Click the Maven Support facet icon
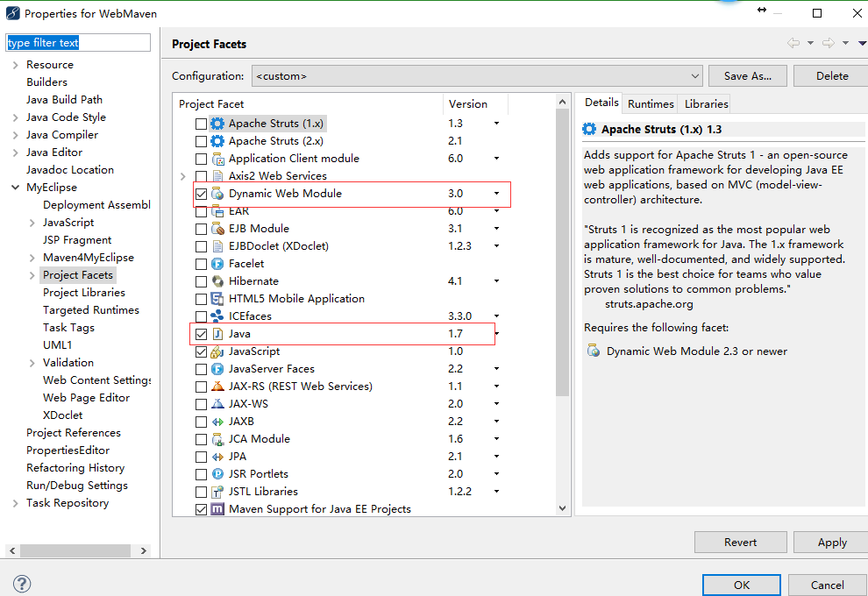 pos(217,509)
